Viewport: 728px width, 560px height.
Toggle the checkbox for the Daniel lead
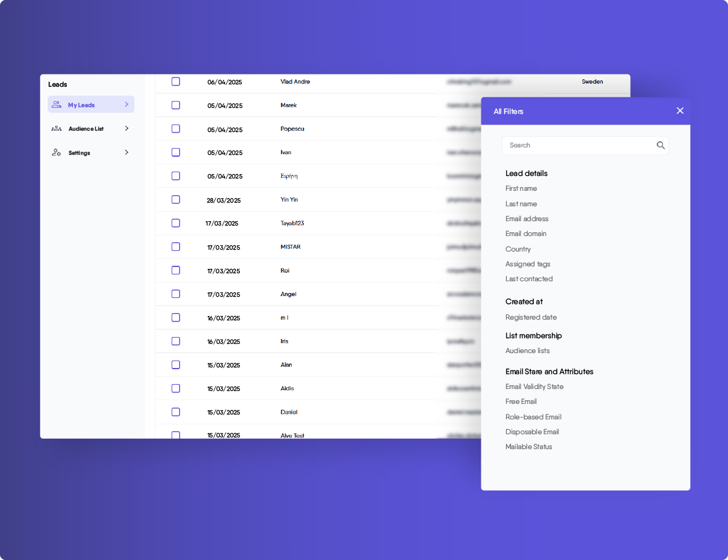click(176, 412)
